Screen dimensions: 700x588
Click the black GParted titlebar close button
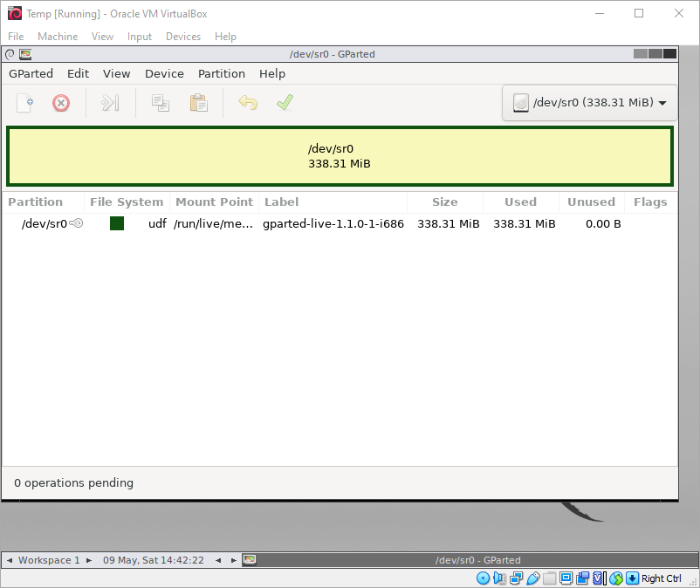pos(669,54)
